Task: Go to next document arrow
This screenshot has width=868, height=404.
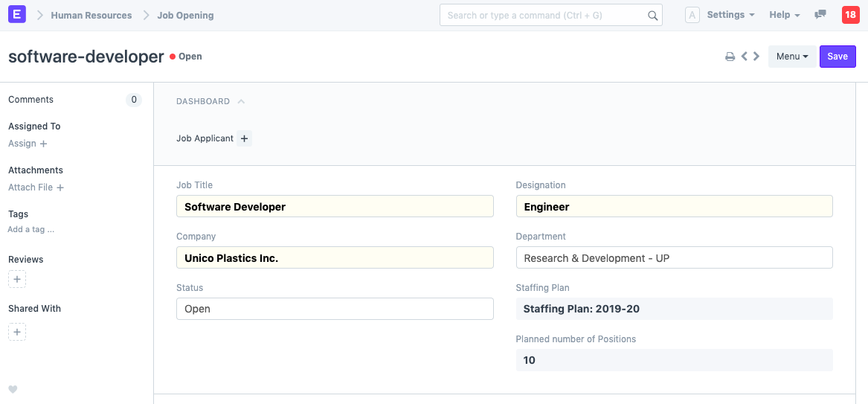Action: click(756, 57)
